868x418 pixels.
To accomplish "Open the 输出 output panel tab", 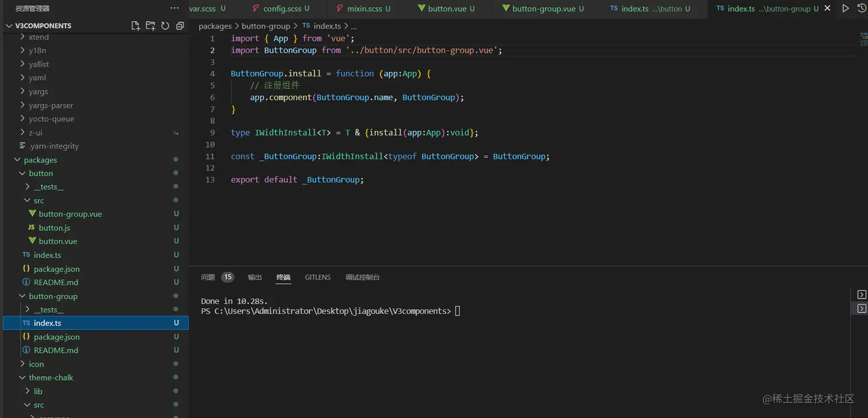I will [x=255, y=277].
